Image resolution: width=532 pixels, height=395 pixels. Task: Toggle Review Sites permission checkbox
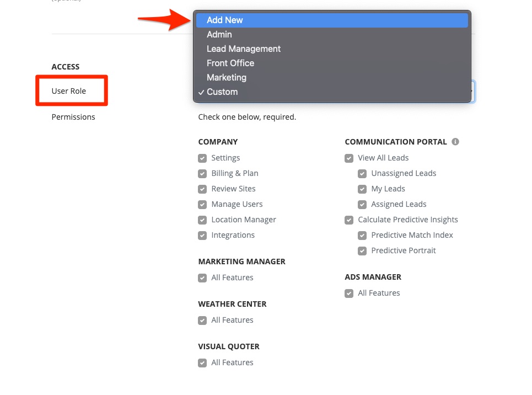(202, 189)
